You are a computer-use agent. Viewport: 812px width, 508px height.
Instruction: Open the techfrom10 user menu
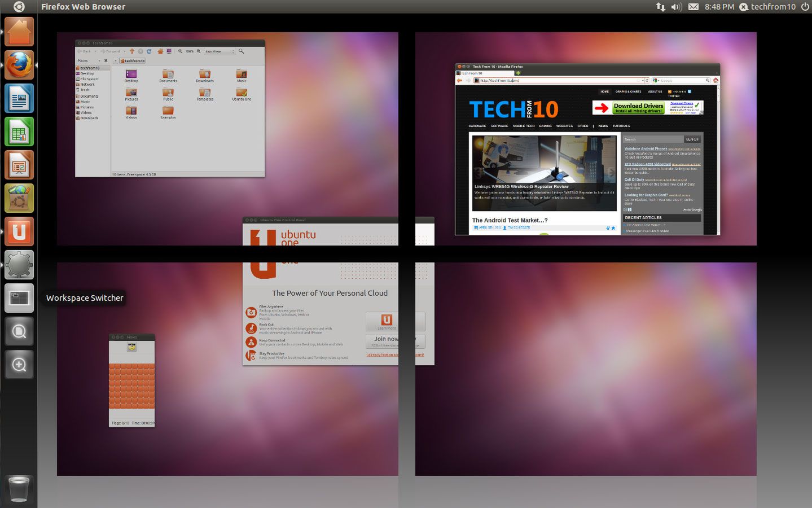tap(767, 7)
